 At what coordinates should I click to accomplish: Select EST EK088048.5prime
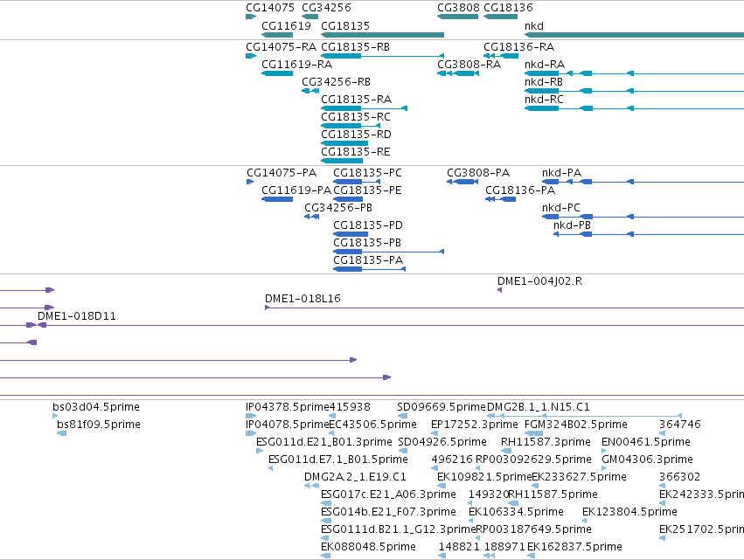pyautogui.click(x=326, y=556)
